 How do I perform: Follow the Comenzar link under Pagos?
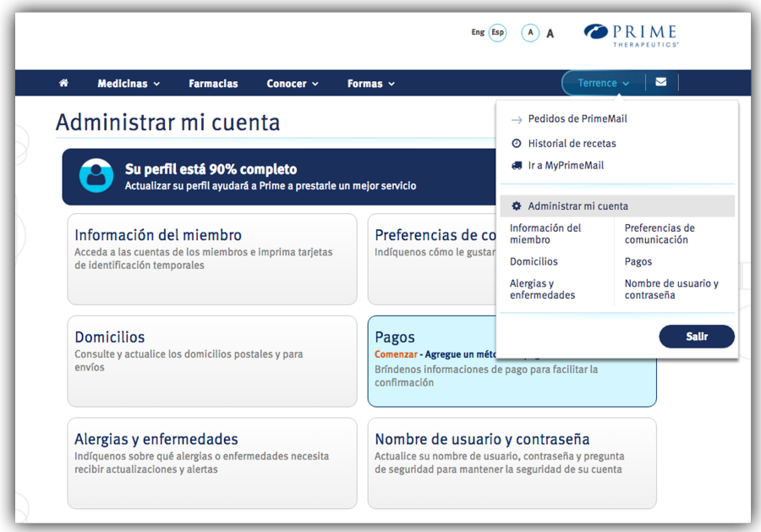pyautogui.click(x=396, y=354)
